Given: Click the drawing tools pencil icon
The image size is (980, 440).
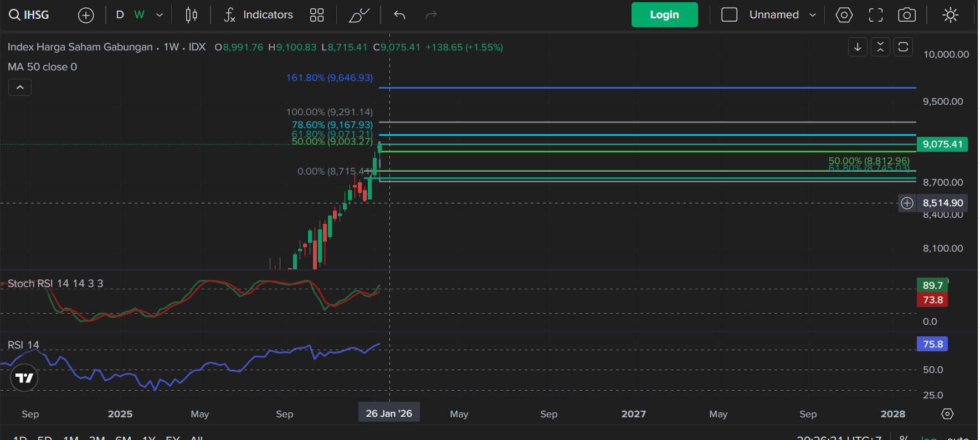Looking at the screenshot, I should 358,15.
